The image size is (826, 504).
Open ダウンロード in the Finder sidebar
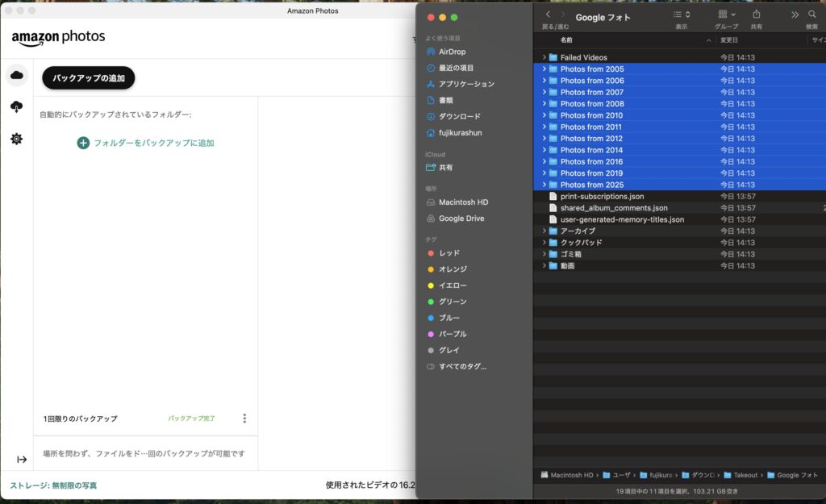pyautogui.click(x=459, y=116)
